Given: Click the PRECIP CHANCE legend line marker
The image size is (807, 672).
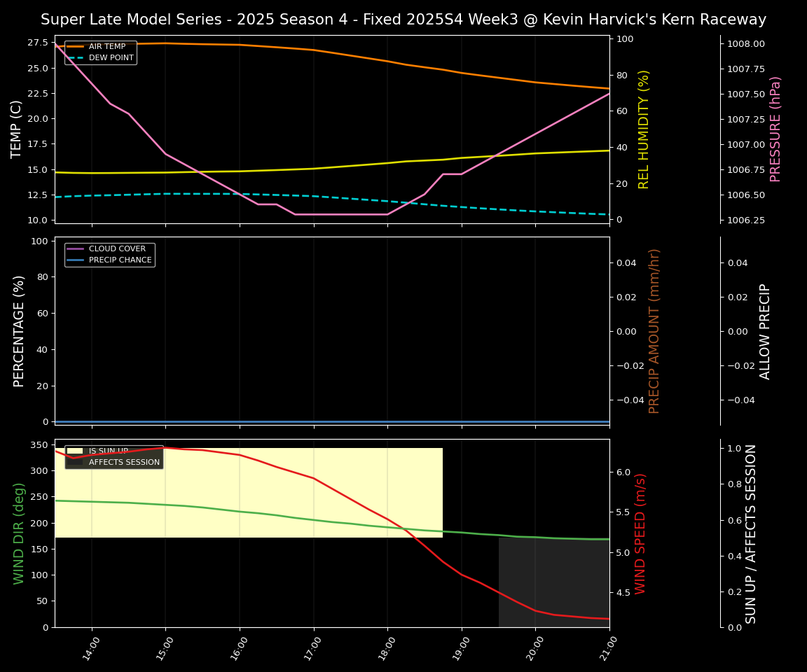Looking at the screenshot, I should tap(76, 260).
